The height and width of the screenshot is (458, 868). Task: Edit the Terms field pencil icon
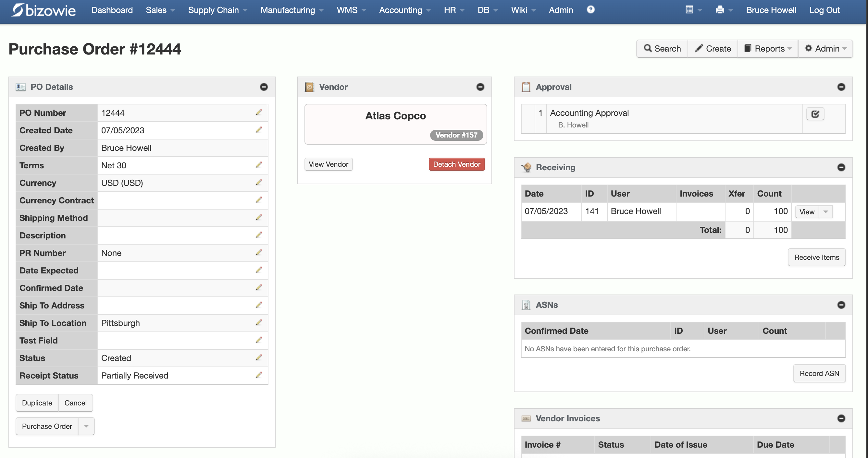click(258, 165)
